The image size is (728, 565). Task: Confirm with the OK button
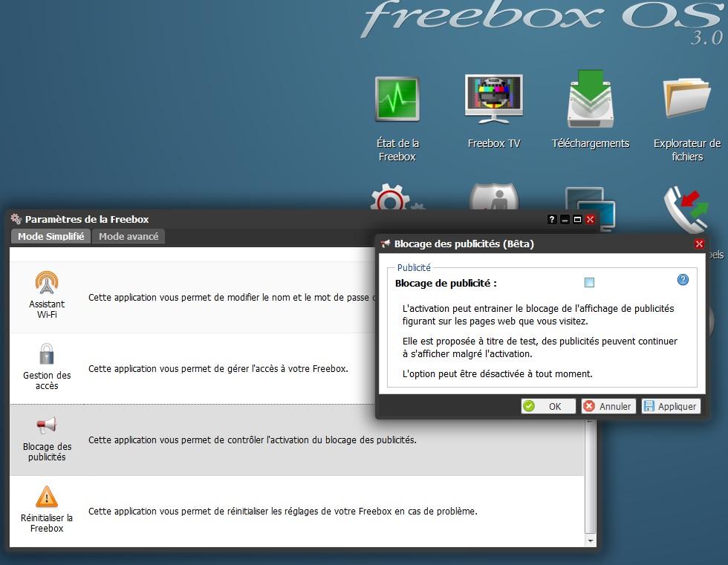point(548,406)
